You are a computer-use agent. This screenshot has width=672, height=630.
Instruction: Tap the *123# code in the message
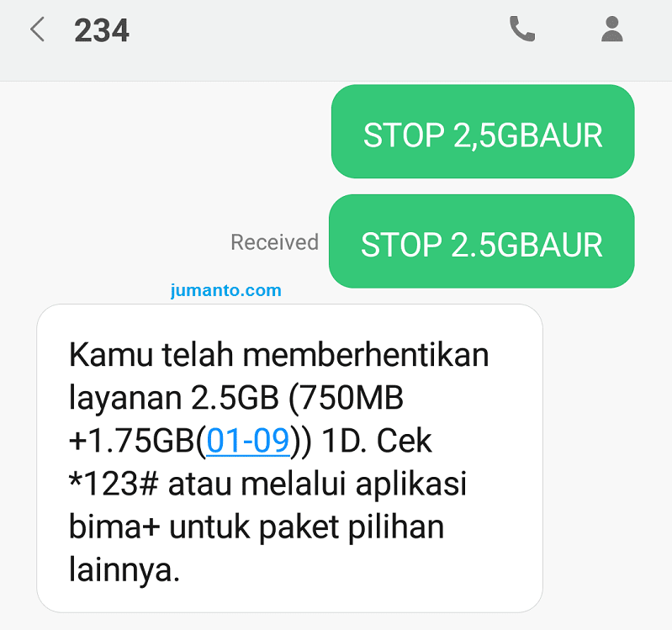click(x=114, y=484)
